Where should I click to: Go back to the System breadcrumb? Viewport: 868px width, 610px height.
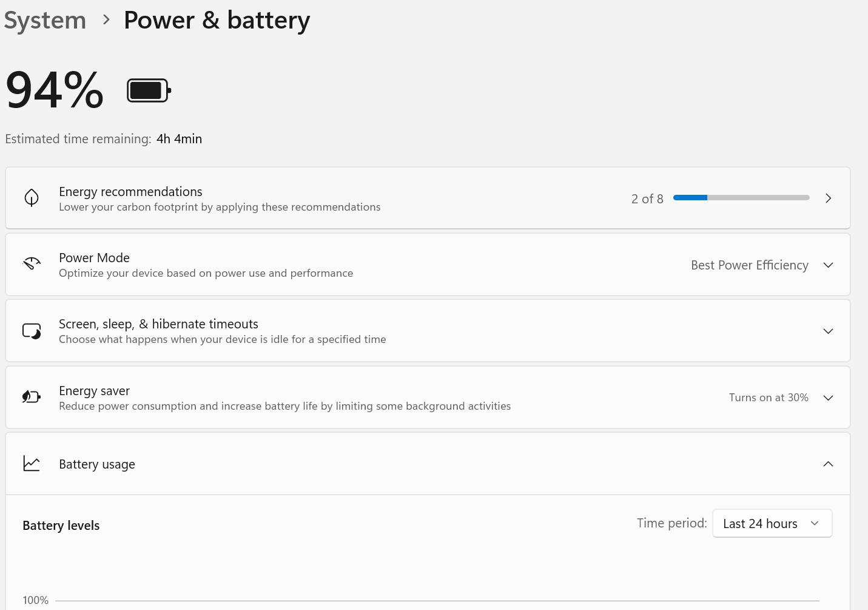pos(45,20)
